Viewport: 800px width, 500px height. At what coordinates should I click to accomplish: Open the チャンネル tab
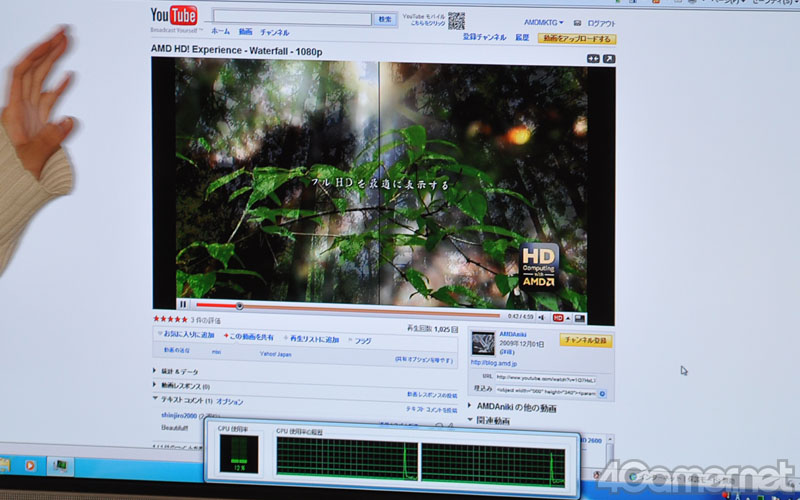274,32
